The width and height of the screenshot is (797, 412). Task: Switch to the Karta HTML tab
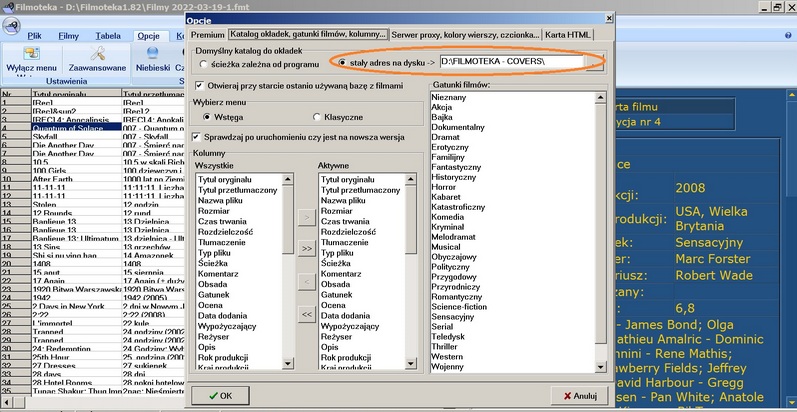pyautogui.click(x=567, y=35)
